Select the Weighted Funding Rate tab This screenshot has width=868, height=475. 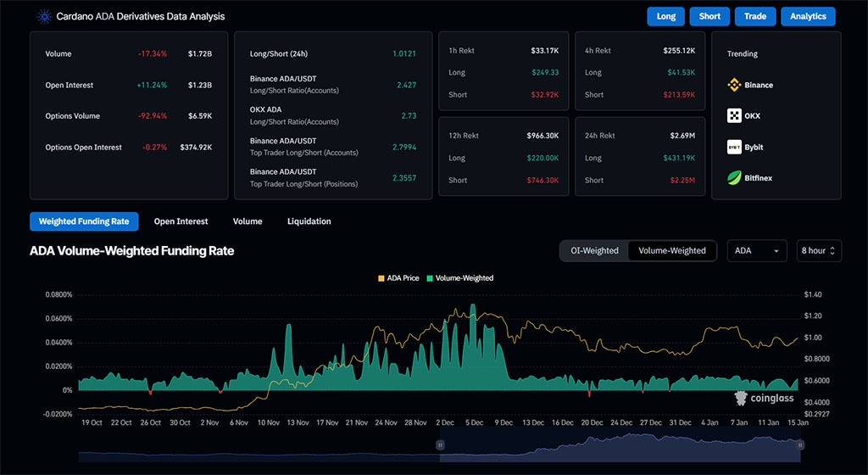click(x=84, y=221)
